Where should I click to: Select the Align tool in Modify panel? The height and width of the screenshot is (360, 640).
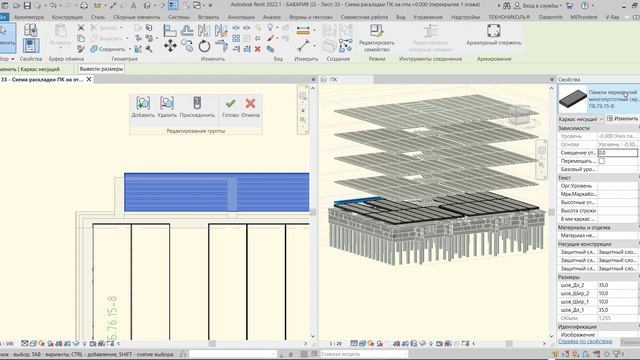click(x=170, y=31)
